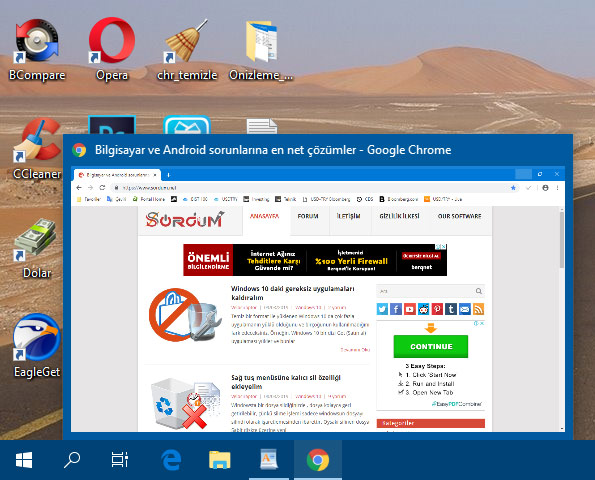595x480 pixels.
Task: Launch Microsoft Edge from taskbar
Action: 171,460
